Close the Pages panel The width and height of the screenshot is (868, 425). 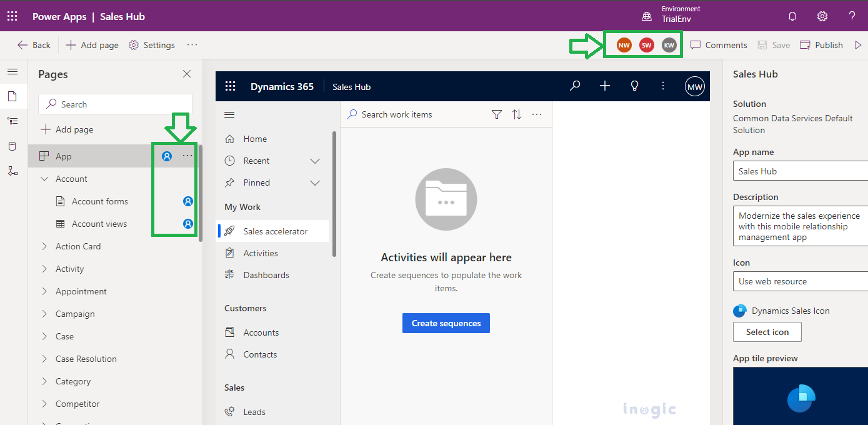click(x=187, y=74)
